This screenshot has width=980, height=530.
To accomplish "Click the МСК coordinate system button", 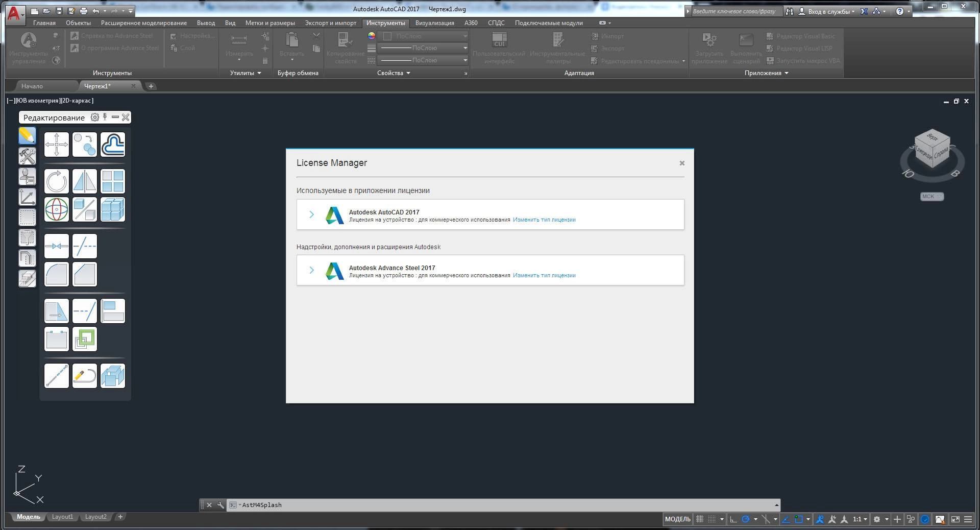I will 932,197.
